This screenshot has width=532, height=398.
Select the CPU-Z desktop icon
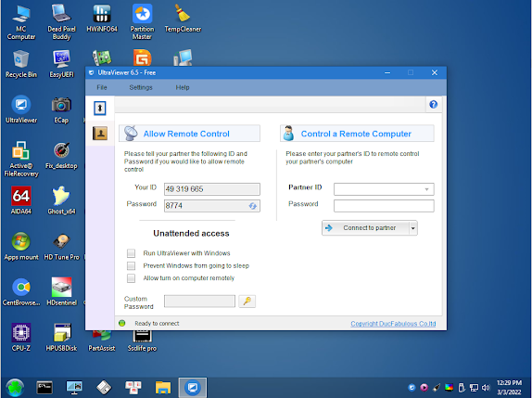[21, 337]
